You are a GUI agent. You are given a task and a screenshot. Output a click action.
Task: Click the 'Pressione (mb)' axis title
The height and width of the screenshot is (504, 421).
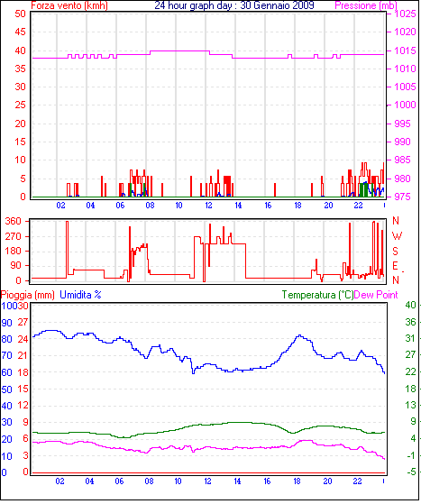(366, 5)
